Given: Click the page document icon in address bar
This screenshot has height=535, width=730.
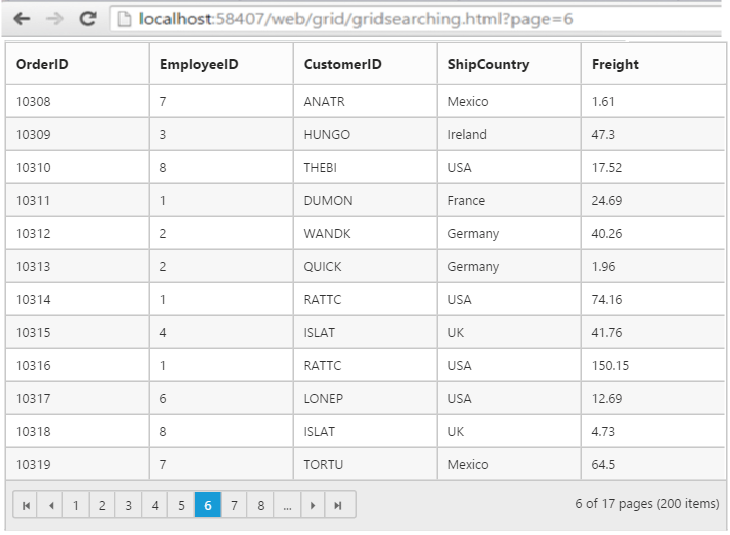Looking at the screenshot, I should (124, 19).
